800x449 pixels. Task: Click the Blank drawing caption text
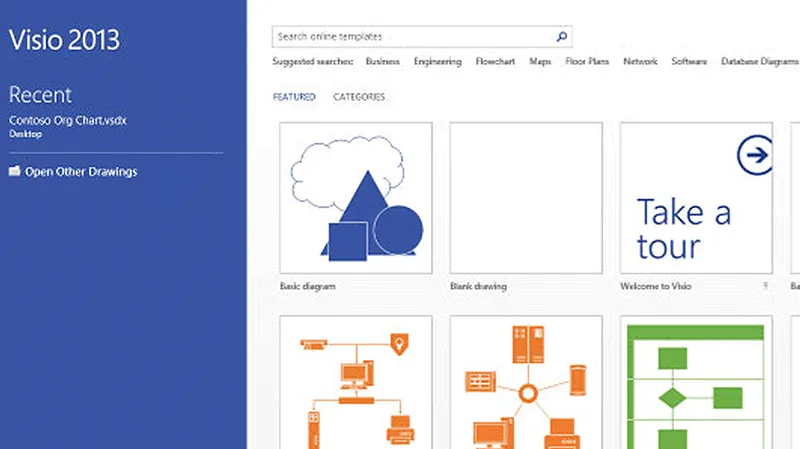click(x=478, y=286)
